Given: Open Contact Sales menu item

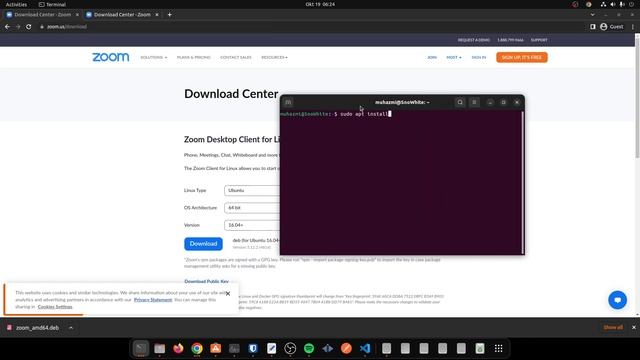Looking at the screenshot, I should [x=236, y=58].
